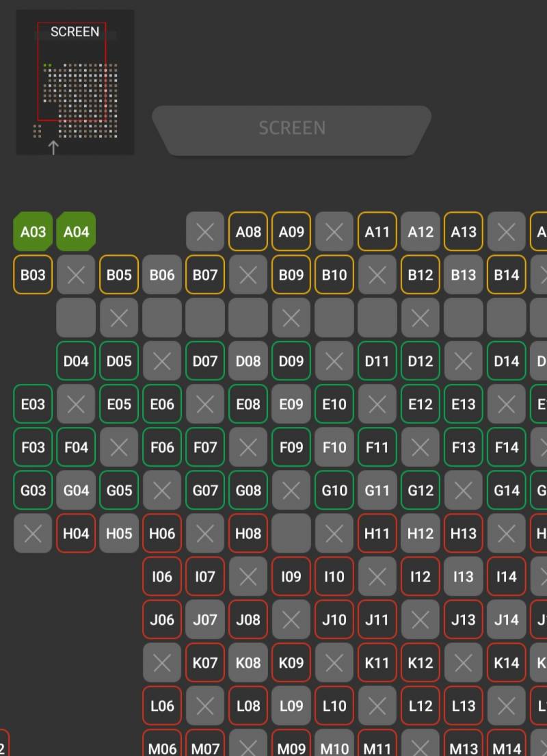Select seat L12
Image resolution: width=547 pixels, height=756 pixels.
click(421, 706)
